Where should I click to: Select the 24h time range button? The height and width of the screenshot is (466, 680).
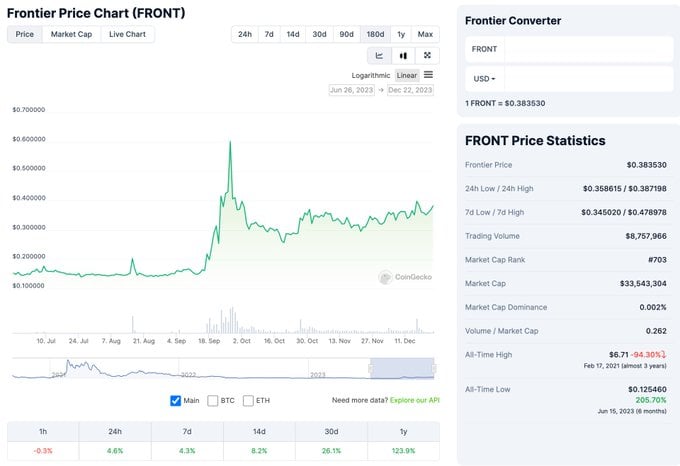(x=244, y=34)
